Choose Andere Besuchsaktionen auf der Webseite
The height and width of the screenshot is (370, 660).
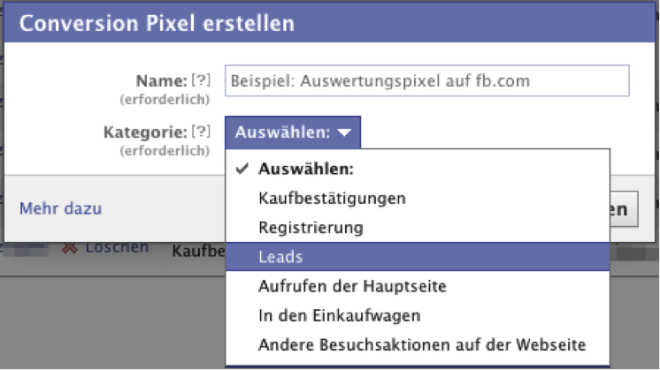[x=418, y=345]
